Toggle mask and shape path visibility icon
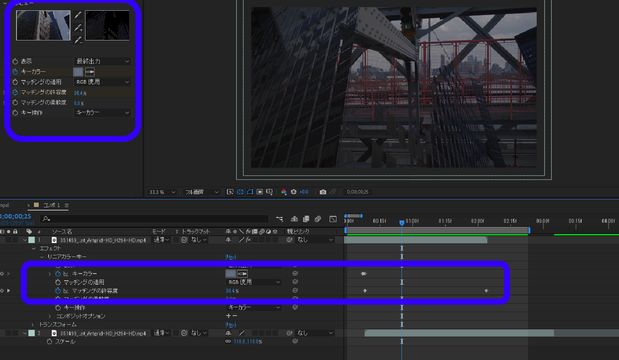This screenshot has height=360, width=619. pos(250,192)
